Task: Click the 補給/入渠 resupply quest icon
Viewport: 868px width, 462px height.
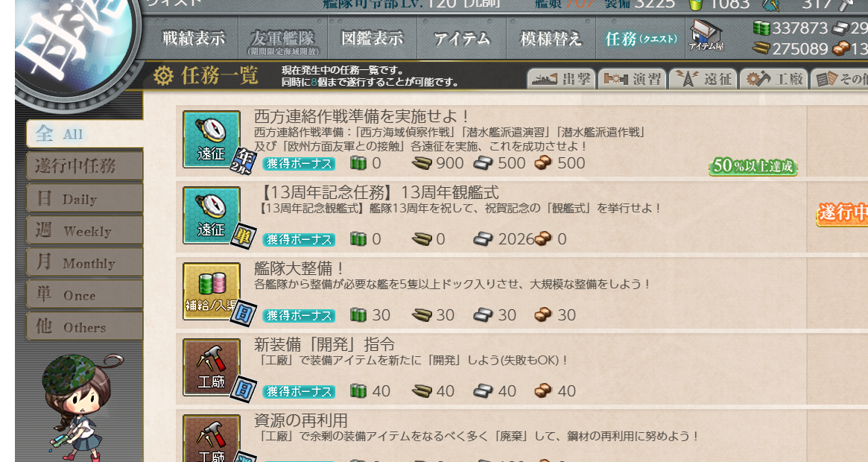Action: tap(212, 291)
